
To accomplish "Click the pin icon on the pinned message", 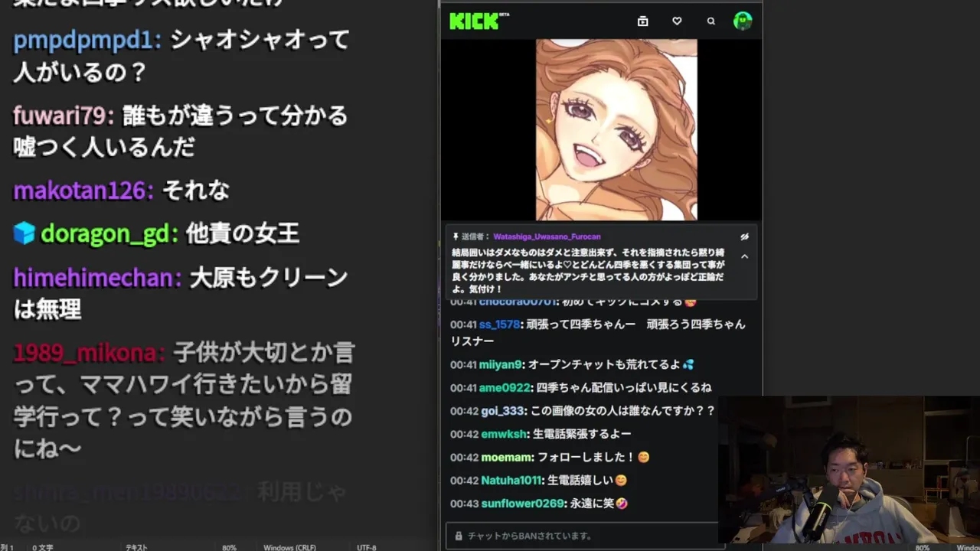I will click(x=456, y=237).
